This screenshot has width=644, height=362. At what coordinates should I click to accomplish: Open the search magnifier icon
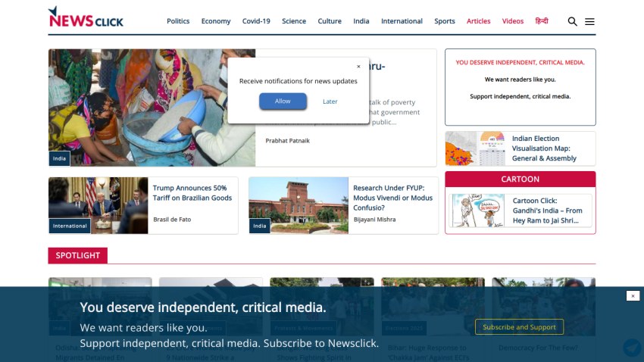pyautogui.click(x=572, y=21)
